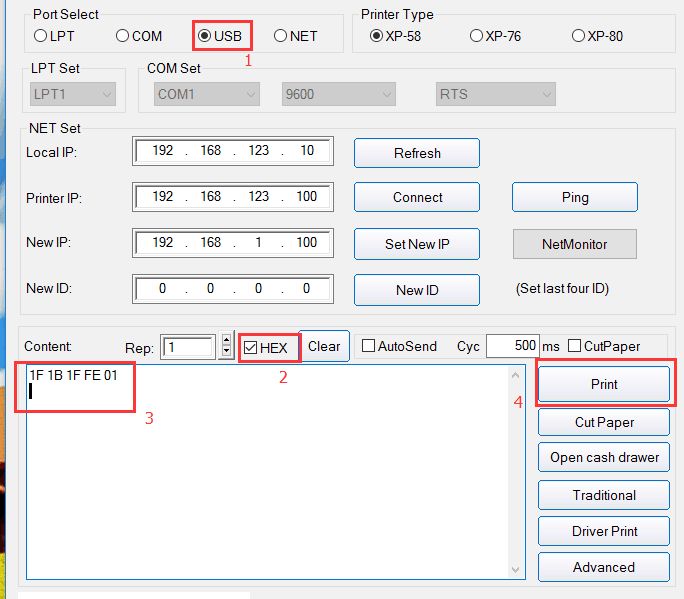The height and width of the screenshot is (599, 684).
Task: Toggle the HEX checkbox
Action: (251, 347)
